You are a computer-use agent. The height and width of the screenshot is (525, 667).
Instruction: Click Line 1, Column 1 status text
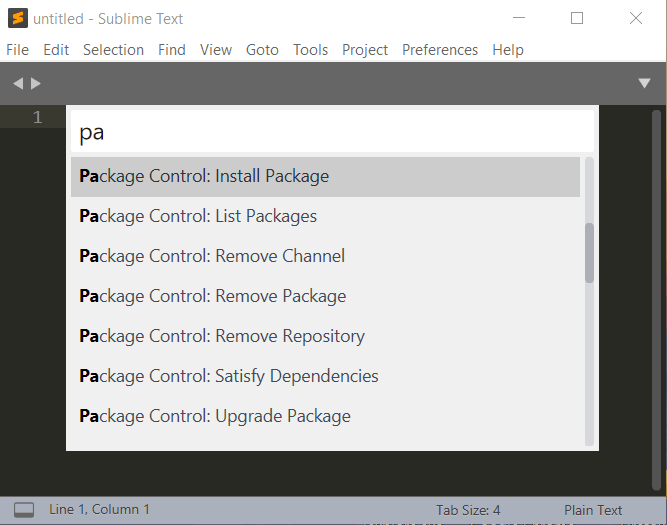100,510
